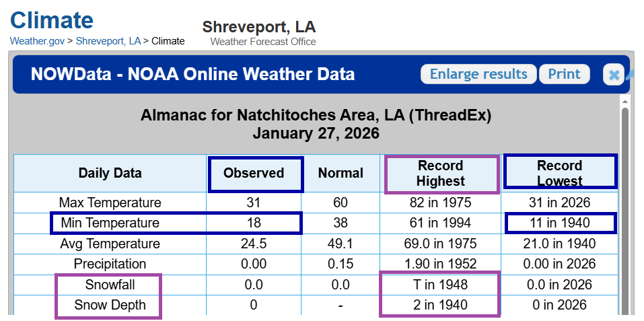The width and height of the screenshot is (644, 321).
Task: Click the Climate page heading
Action: [x=52, y=20]
